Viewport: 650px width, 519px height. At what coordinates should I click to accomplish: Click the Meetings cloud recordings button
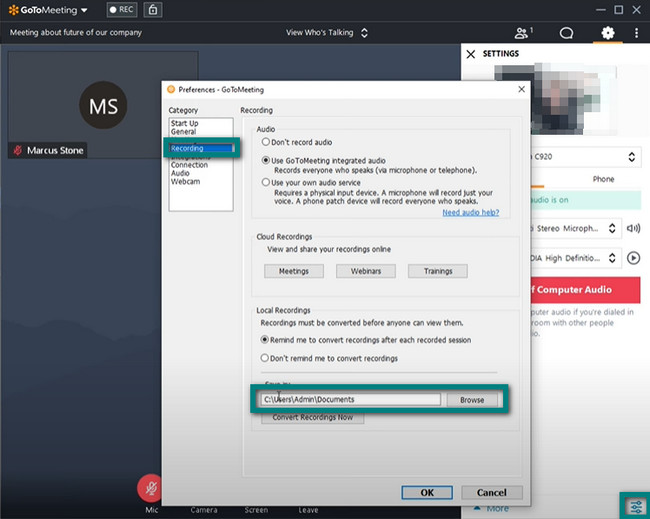pyautogui.click(x=294, y=271)
